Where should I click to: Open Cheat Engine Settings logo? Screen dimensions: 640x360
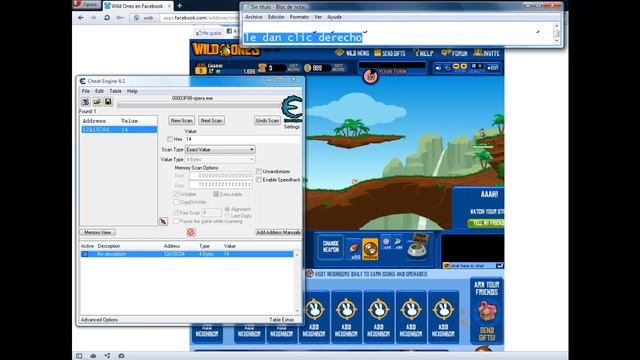pyautogui.click(x=292, y=109)
